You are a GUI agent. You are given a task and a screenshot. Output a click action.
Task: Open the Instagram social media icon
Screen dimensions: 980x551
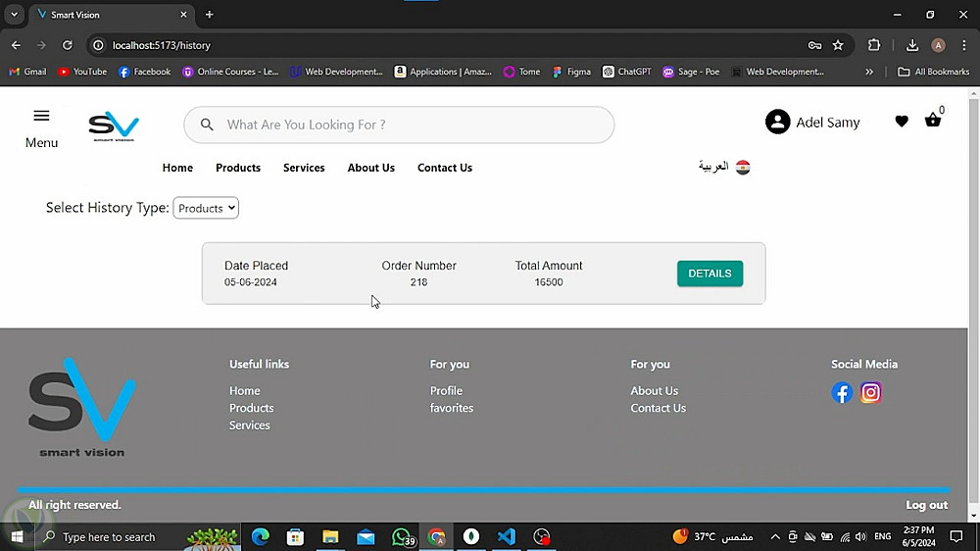[x=870, y=393]
